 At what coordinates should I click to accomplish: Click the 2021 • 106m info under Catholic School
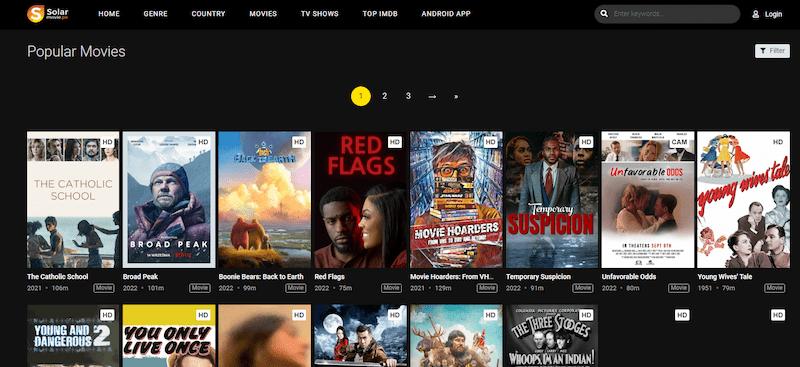tap(48, 288)
